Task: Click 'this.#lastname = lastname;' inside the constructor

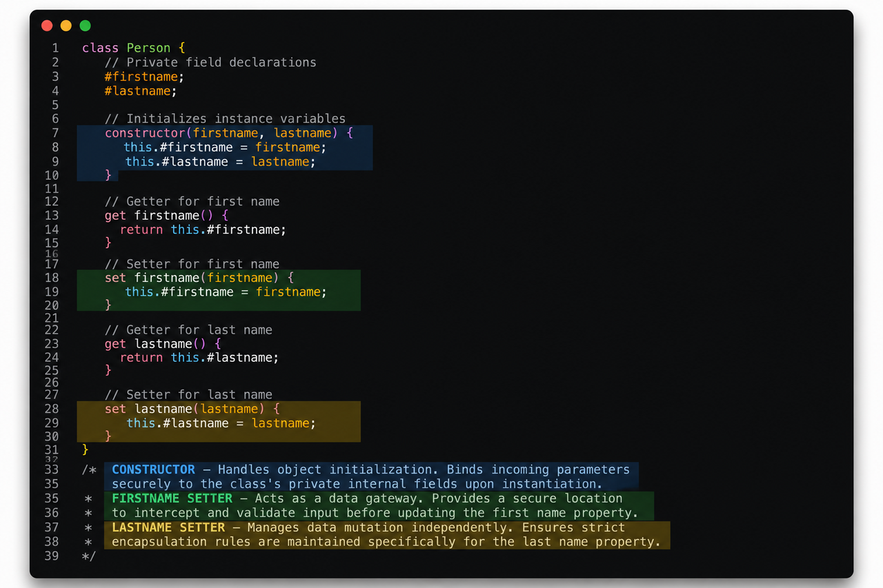Action: click(220, 162)
